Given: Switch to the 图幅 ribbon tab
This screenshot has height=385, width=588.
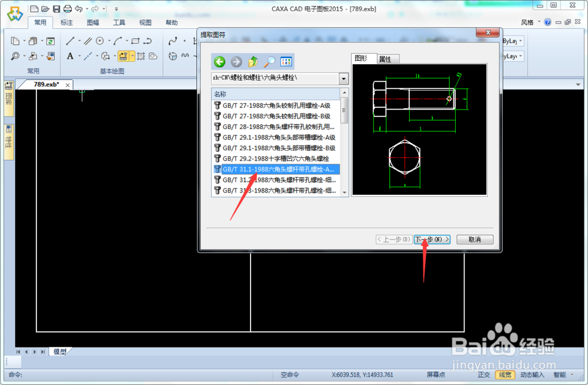Looking at the screenshot, I should point(93,22).
